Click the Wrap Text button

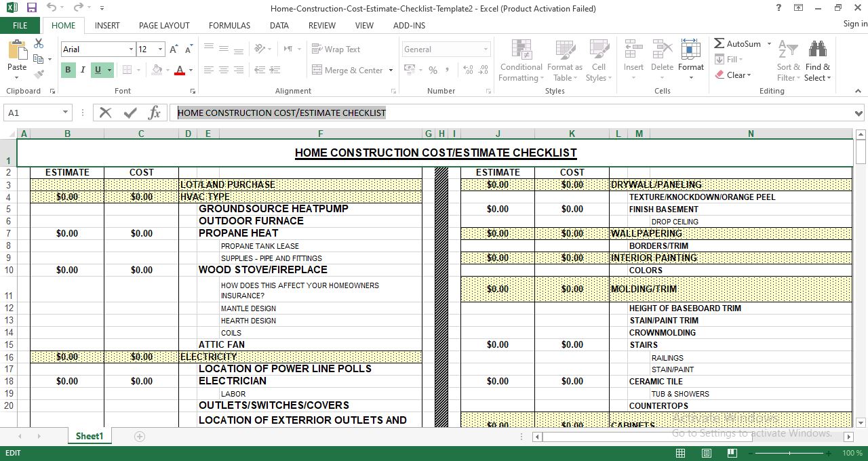pos(336,49)
